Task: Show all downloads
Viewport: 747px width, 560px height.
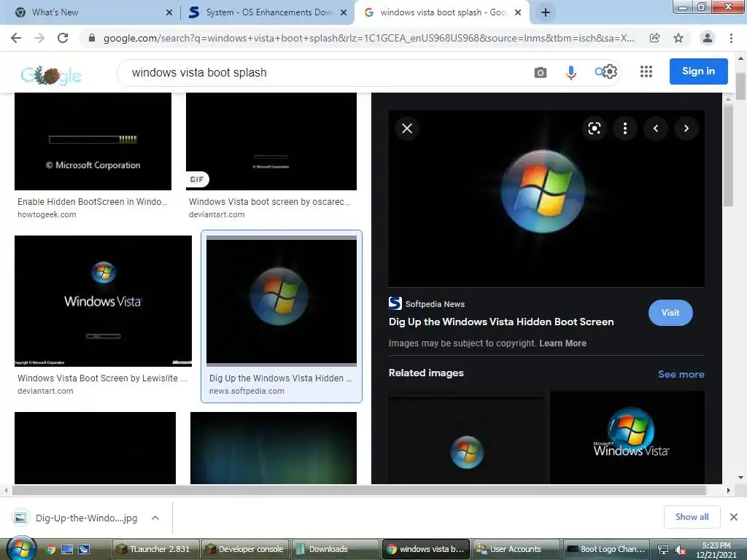Action: pyautogui.click(x=692, y=517)
